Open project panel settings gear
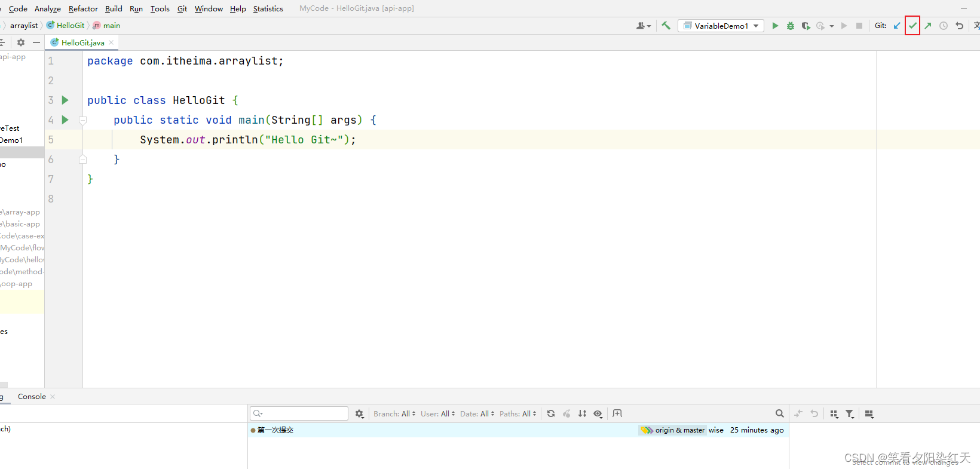The height and width of the screenshot is (469, 980). pos(21,42)
